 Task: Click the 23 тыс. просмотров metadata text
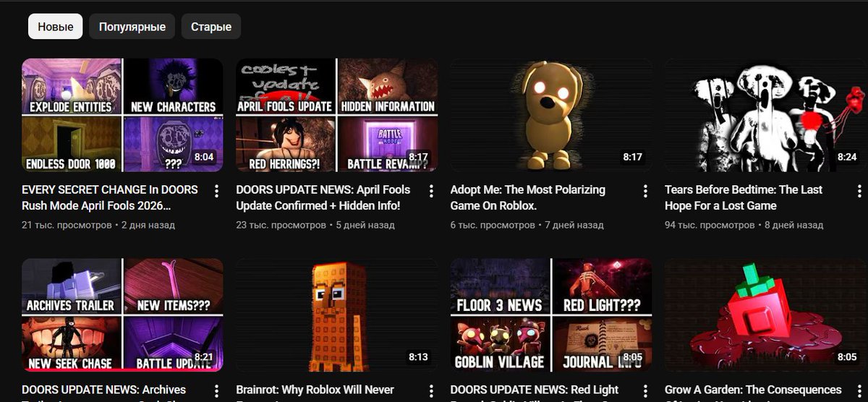tap(281, 225)
